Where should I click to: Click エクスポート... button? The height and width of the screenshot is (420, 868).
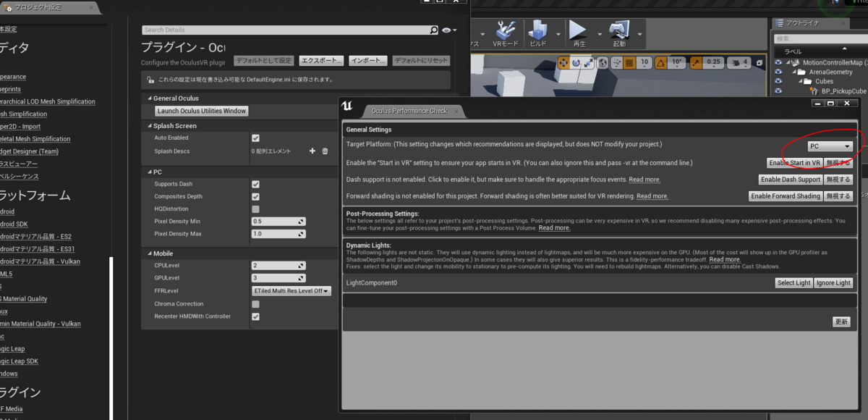pyautogui.click(x=321, y=61)
